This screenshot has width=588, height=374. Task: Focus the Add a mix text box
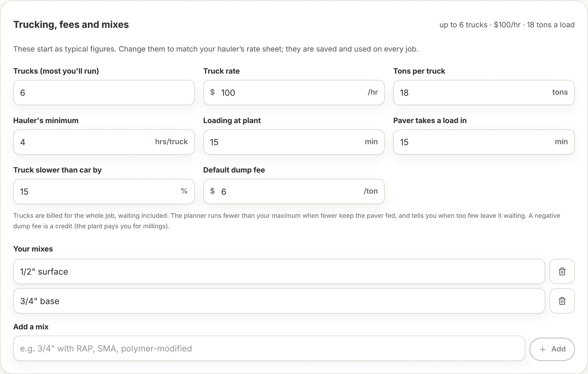(269, 348)
